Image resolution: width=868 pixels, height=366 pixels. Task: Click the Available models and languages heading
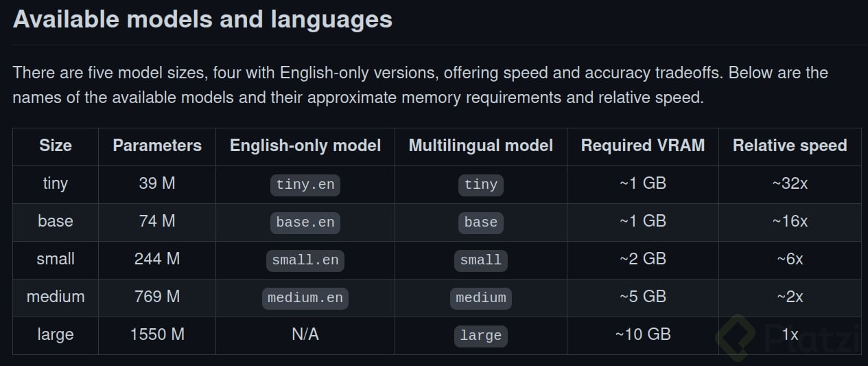click(202, 19)
